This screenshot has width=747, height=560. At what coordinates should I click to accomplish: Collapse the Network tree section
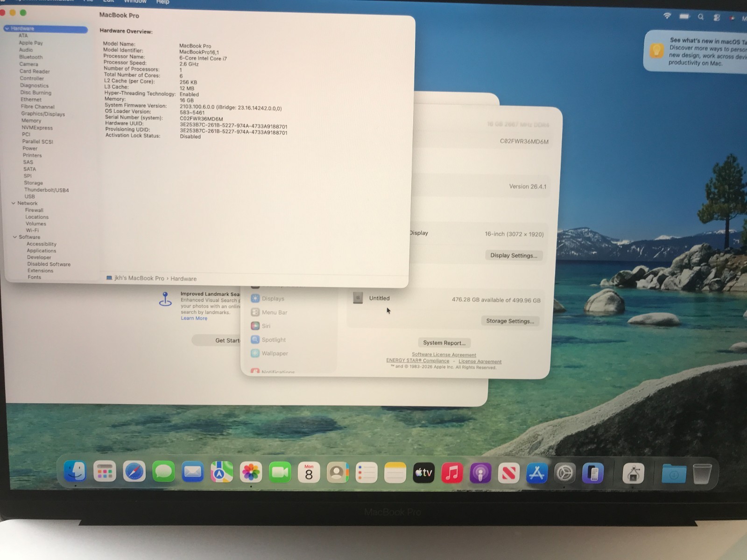click(x=14, y=203)
